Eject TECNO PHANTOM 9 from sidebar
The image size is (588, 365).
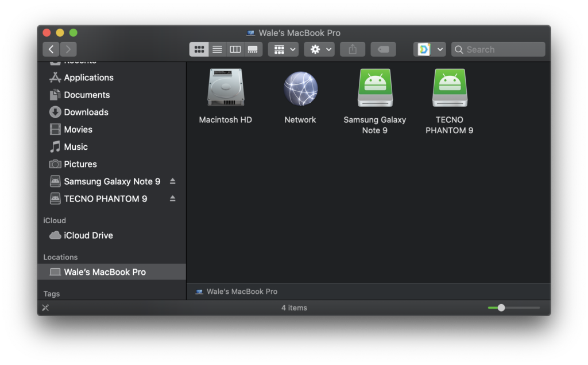tap(172, 199)
